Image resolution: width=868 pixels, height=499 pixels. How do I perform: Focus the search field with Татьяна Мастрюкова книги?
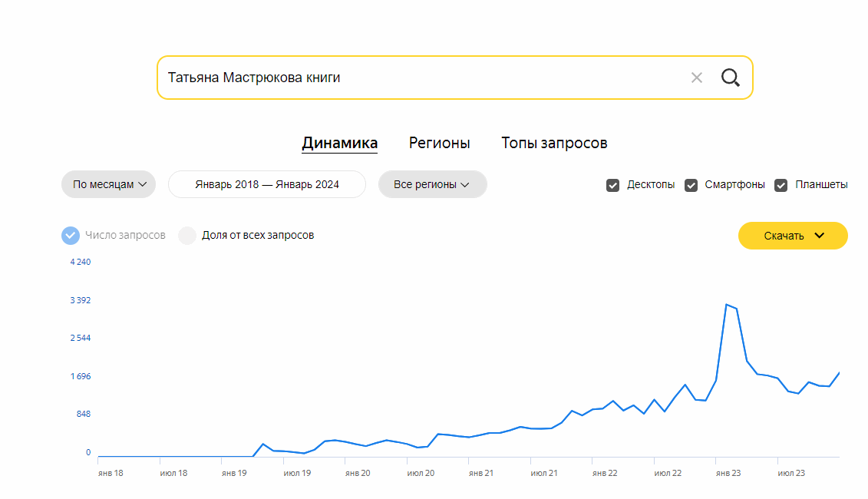click(x=414, y=78)
